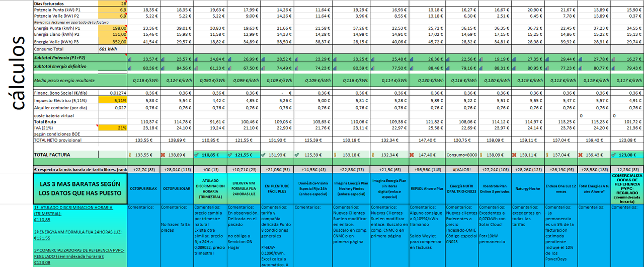Click the signal-bars icon beside subtotal 26,99 €

[x=230, y=59]
